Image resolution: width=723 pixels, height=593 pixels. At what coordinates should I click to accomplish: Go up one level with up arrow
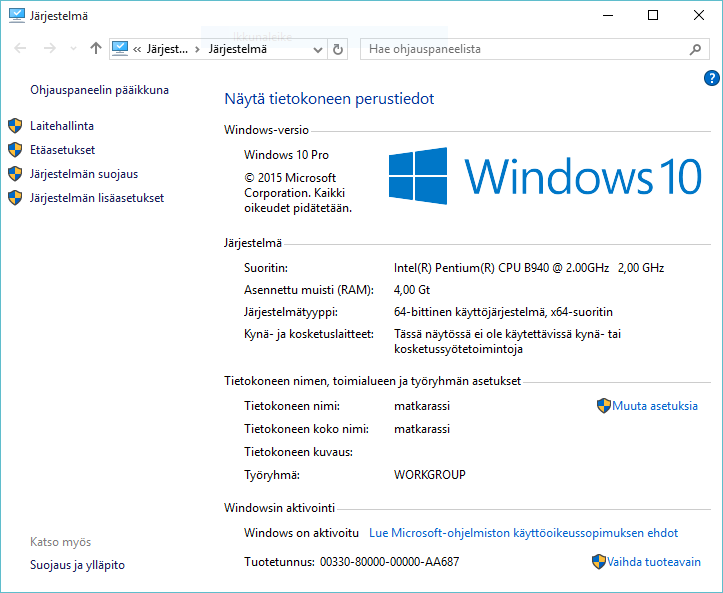tap(95, 48)
